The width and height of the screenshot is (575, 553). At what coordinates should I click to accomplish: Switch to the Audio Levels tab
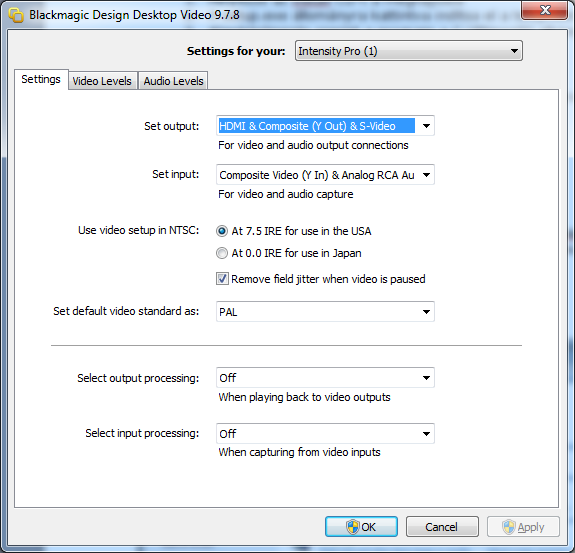tap(173, 81)
